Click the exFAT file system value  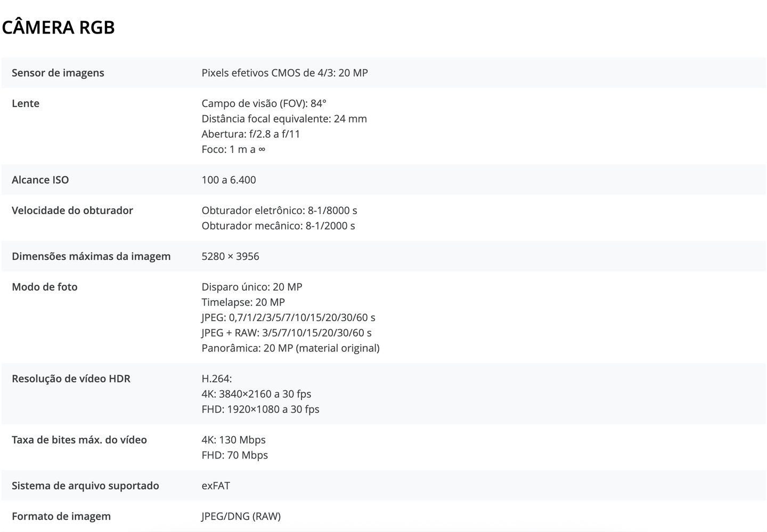coord(216,486)
